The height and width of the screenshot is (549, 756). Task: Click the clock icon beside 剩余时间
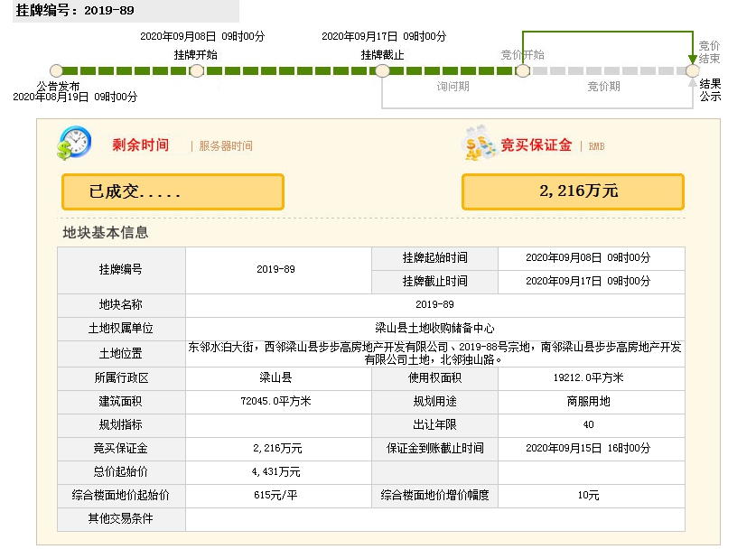[74, 143]
